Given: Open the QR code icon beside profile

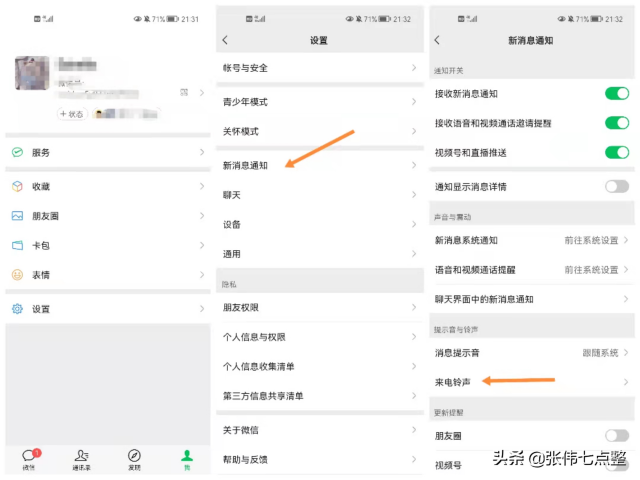Looking at the screenshot, I should [184, 93].
